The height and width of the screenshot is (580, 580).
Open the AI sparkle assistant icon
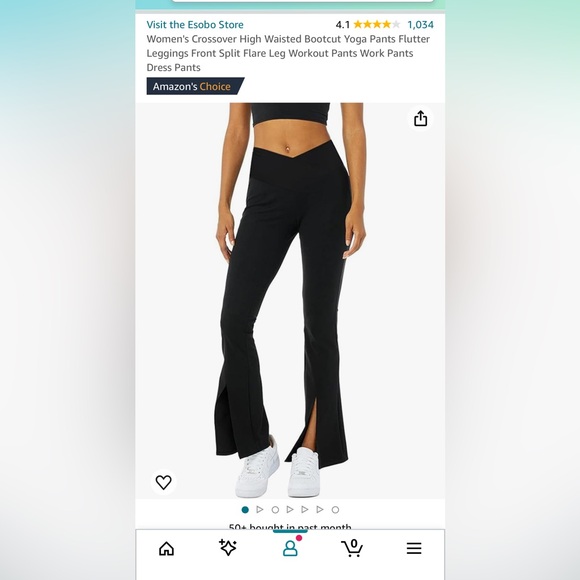(x=228, y=547)
